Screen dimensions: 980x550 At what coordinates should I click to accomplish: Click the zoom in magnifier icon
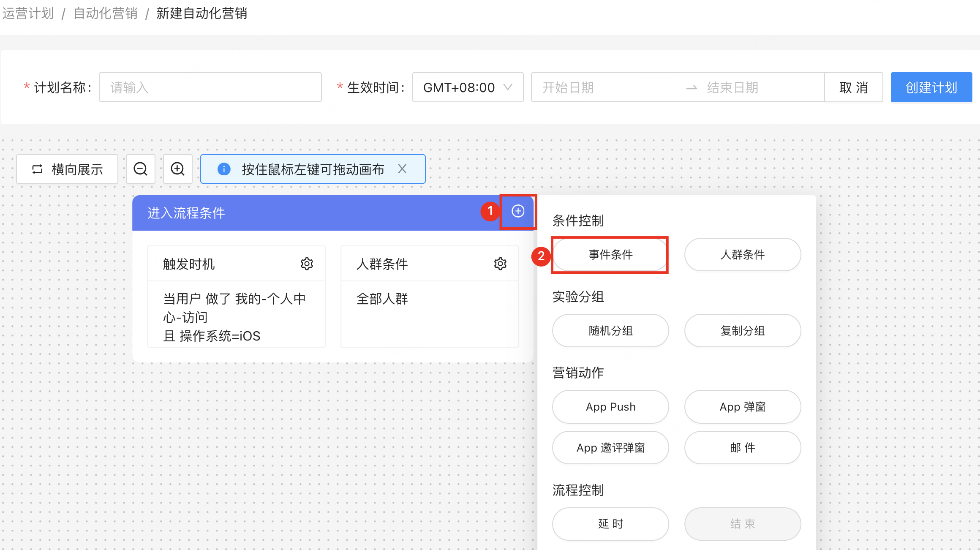pos(178,169)
